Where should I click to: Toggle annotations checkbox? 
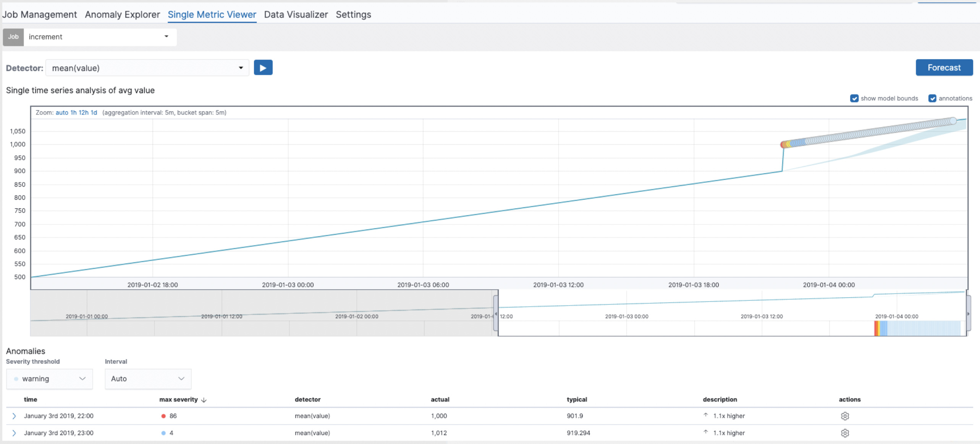click(932, 98)
